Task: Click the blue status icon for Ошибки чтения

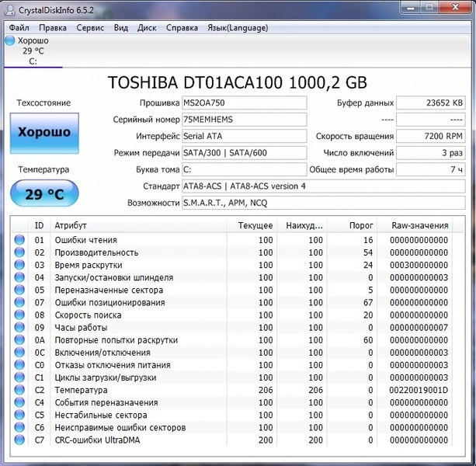Action: [19, 240]
